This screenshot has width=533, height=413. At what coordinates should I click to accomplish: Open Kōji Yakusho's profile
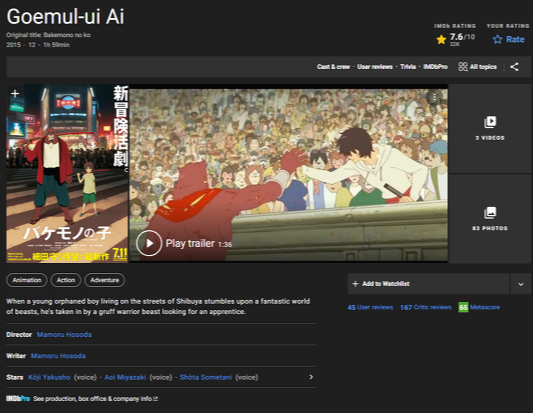click(x=49, y=377)
